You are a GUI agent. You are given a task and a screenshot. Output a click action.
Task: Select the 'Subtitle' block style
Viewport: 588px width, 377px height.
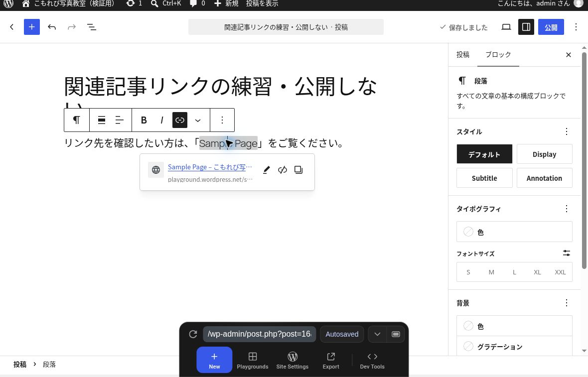tap(484, 178)
